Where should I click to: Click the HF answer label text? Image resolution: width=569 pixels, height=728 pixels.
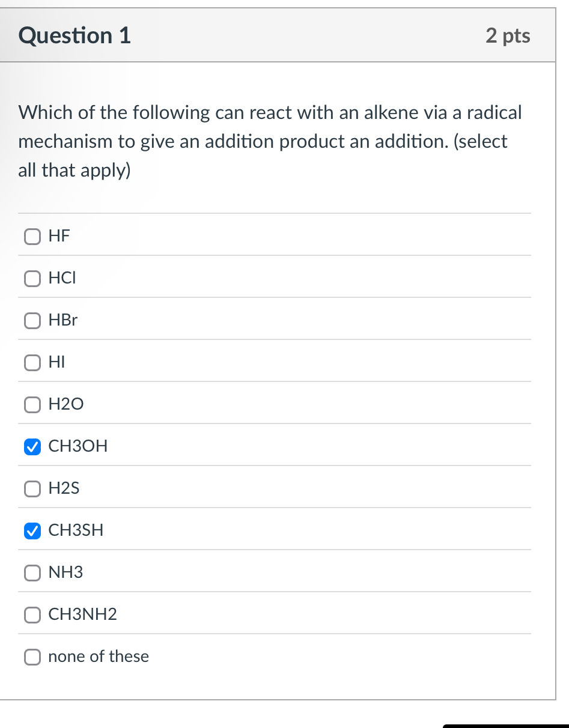59,235
